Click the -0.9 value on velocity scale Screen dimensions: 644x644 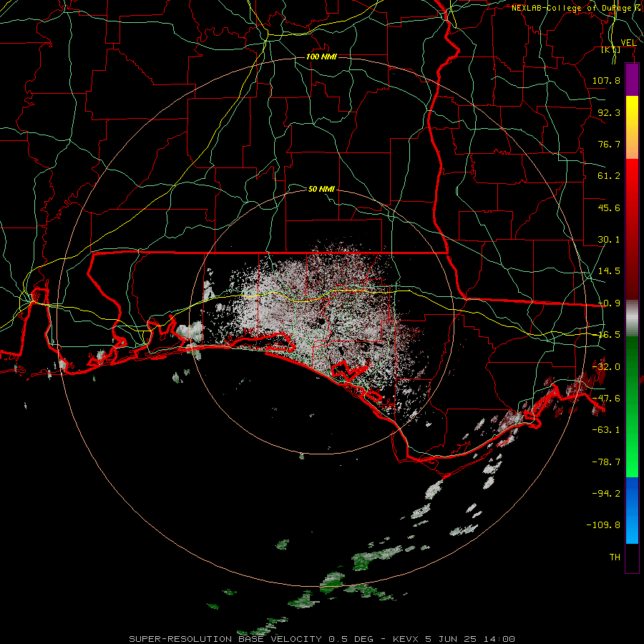click(609, 303)
